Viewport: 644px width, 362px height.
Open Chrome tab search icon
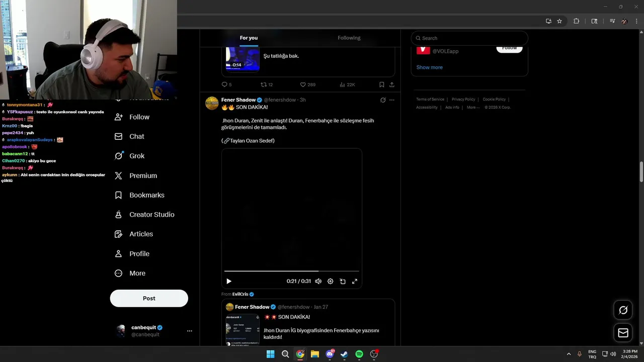594,21
